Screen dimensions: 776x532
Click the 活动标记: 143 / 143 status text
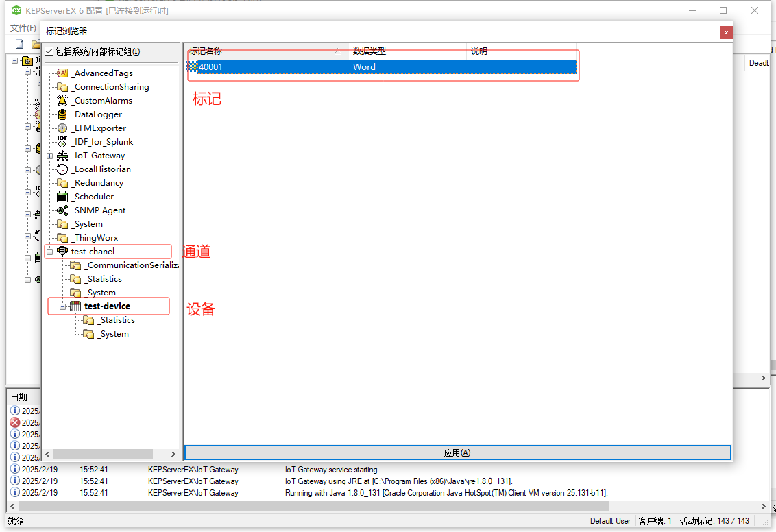coord(714,521)
